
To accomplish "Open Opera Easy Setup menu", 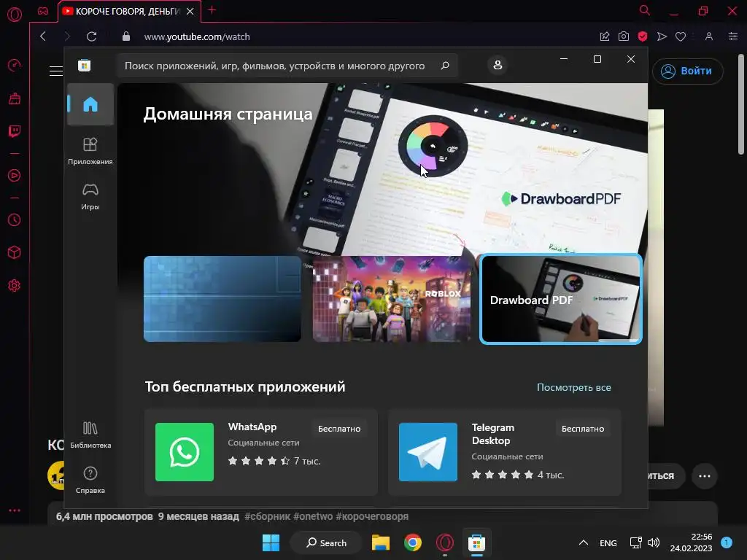I will click(x=733, y=36).
